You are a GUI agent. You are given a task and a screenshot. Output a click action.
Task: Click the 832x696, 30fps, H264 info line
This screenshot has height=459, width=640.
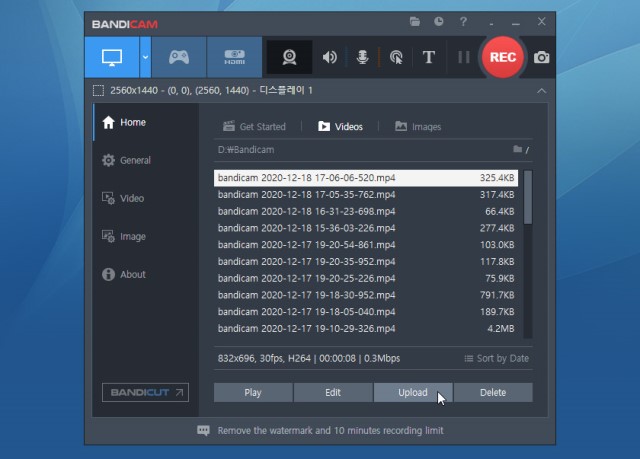tap(309, 358)
